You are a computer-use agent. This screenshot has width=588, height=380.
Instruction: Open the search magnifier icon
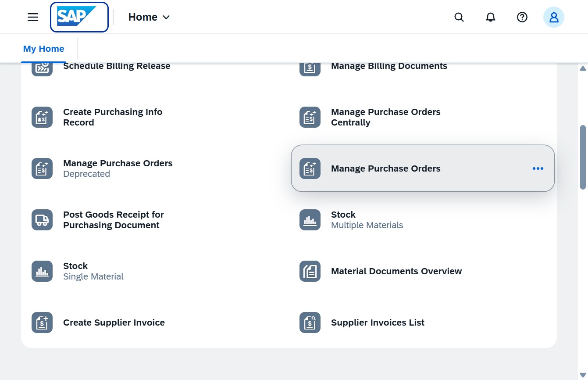point(459,17)
